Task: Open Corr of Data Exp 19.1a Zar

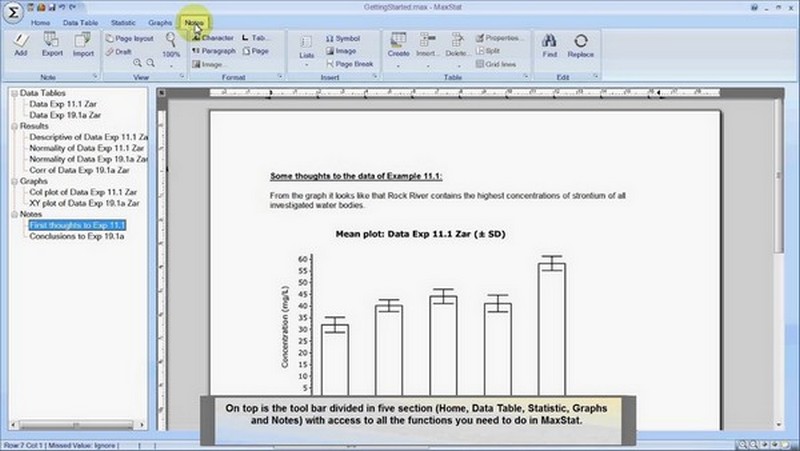Action: 79,170
